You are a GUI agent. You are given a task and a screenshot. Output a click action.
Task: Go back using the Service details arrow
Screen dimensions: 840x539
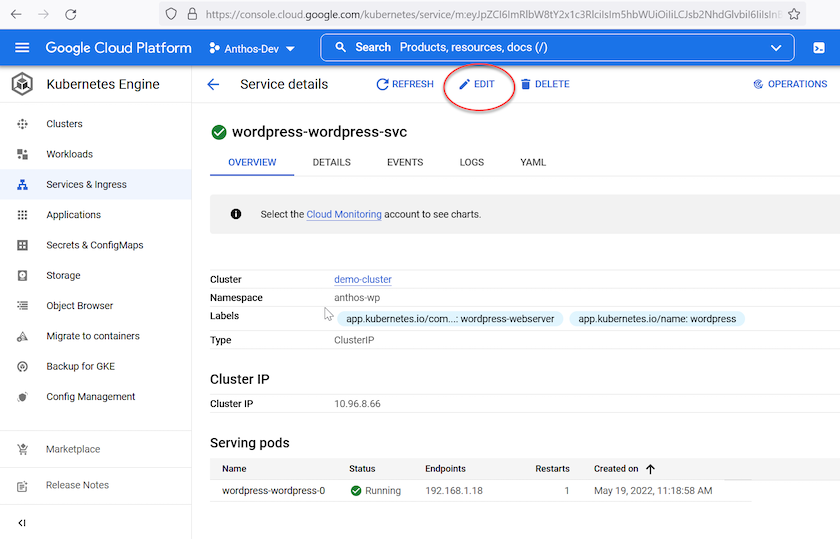213,85
